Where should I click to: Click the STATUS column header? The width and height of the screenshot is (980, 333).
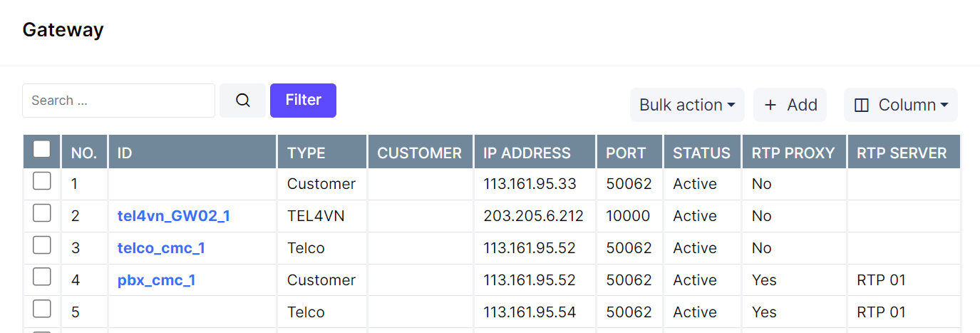pyautogui.click(x=703, y=153)
